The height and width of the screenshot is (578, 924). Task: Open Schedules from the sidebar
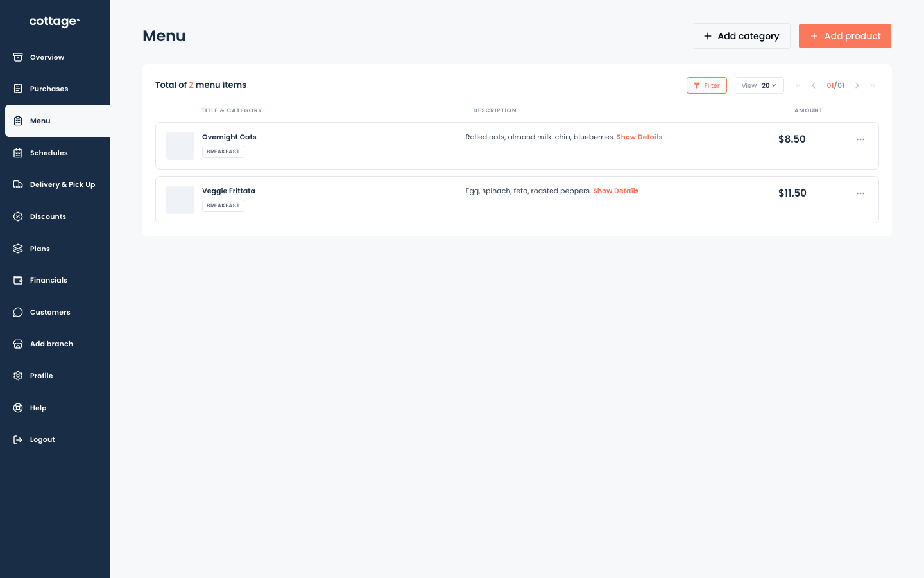(49, 153)
